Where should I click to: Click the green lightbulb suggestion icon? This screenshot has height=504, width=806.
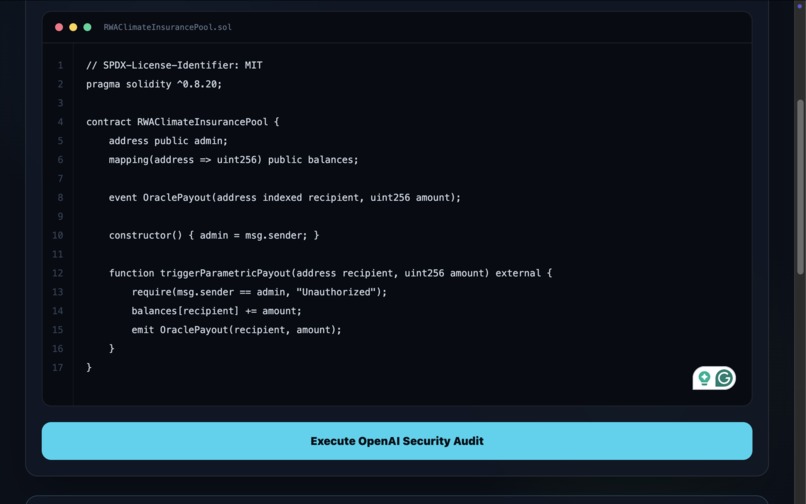(x=704, y=378)
